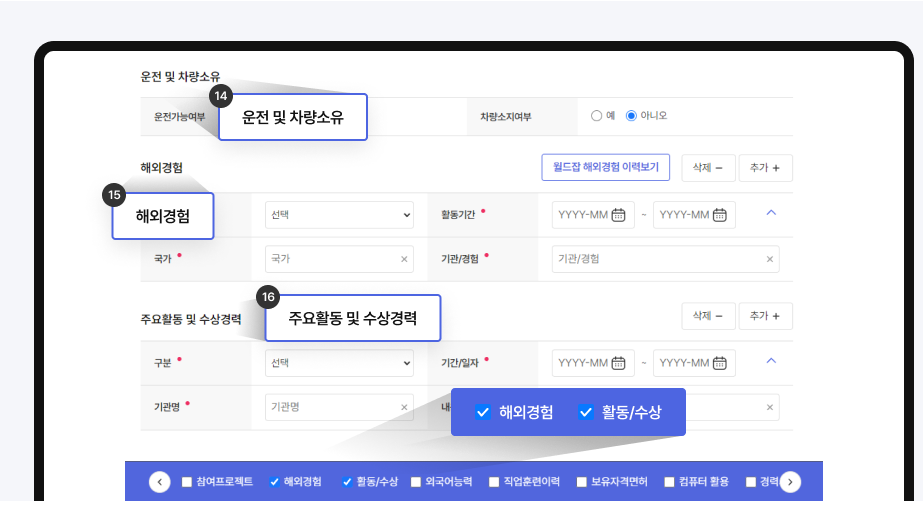Image resolution: width=923 pixels, height=518 pixels.
Task: Click the 차량소지여부 label
Action: pos(506,117)
